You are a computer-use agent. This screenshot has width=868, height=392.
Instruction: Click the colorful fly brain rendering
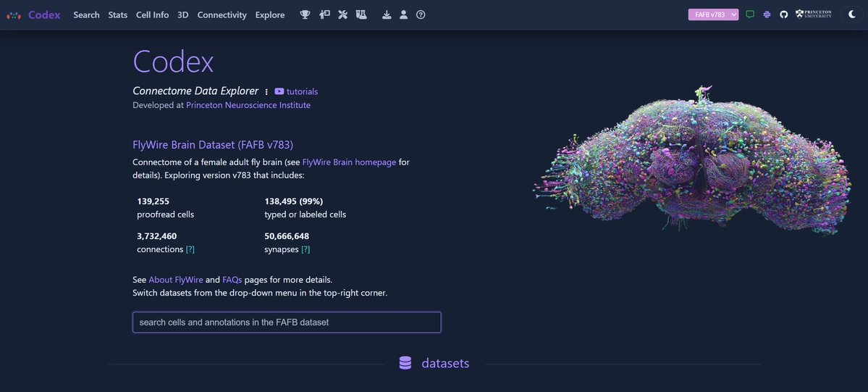(692, 161)
